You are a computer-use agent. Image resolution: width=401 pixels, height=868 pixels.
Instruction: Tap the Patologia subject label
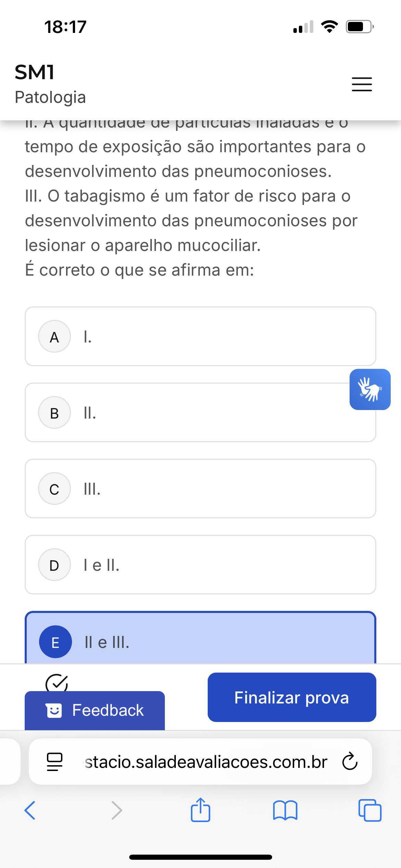tap(50, 97)
